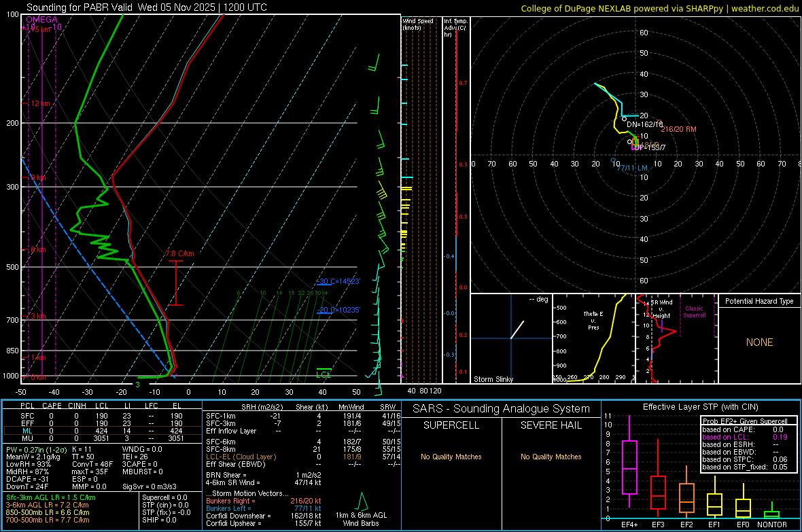
Task: Click the 'MBURST = 0' value
Action: click(143, 472)
